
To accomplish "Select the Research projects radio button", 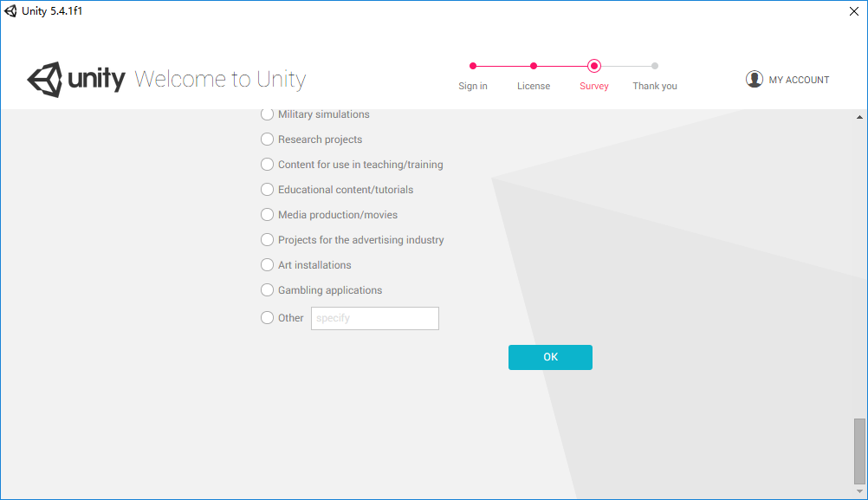I will pyautogui.click(x=267, y=139).
